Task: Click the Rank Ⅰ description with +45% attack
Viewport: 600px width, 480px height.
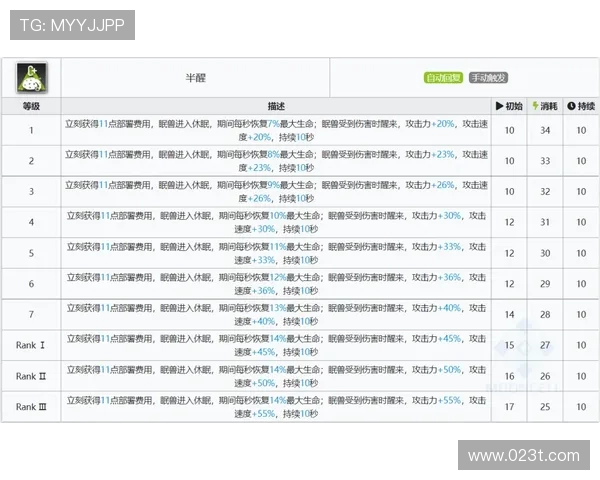Action: point(276,345)
